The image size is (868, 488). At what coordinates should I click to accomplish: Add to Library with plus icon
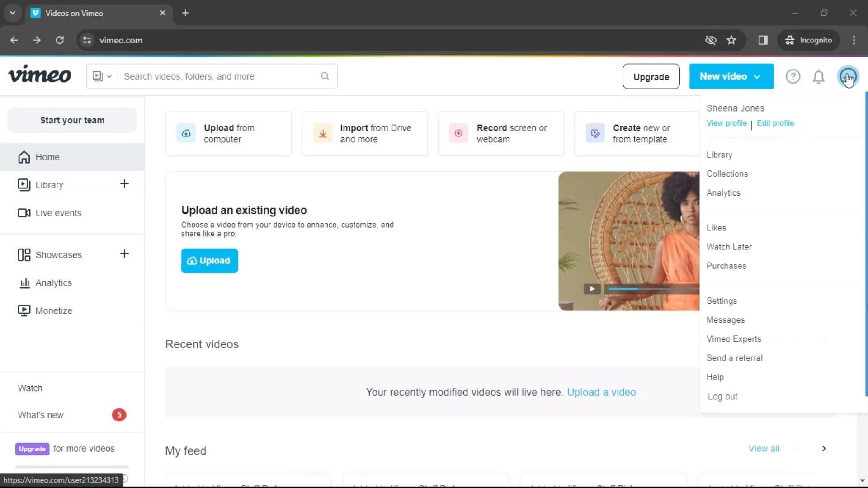coord(124,184)
